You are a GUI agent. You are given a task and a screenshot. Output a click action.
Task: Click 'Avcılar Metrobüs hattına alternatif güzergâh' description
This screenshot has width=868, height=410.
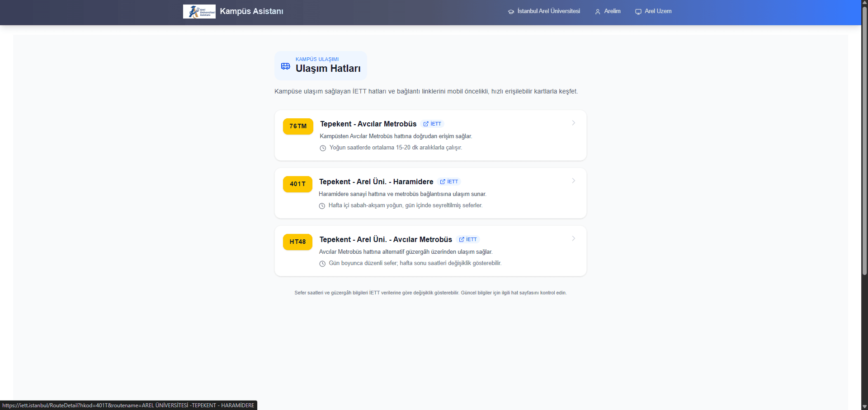tap(406, 252)
